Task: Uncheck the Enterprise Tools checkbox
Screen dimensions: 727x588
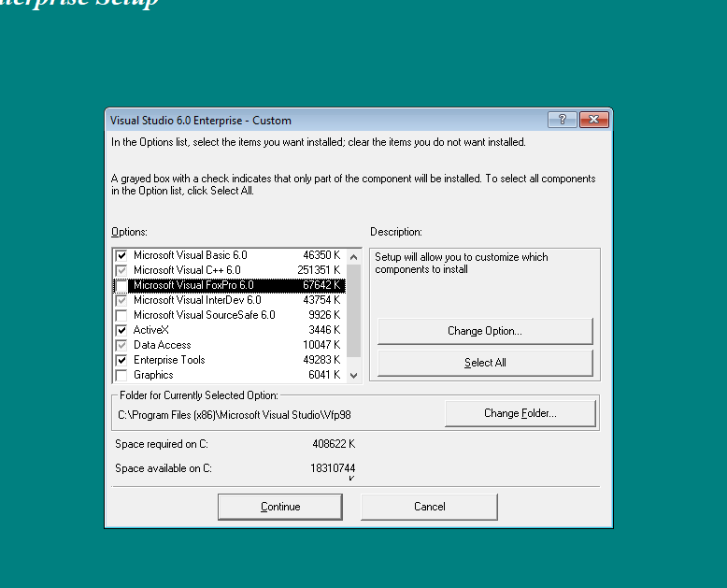Action: click(x=121, y=360)
